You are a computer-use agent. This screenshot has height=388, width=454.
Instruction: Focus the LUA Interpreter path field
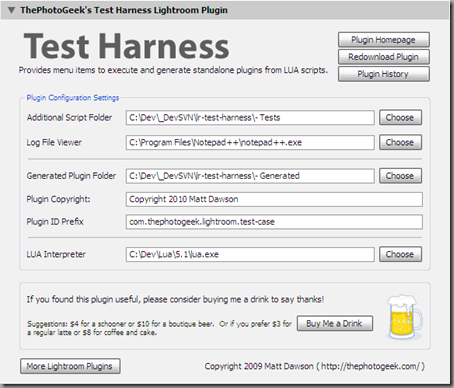coord(250,255)
